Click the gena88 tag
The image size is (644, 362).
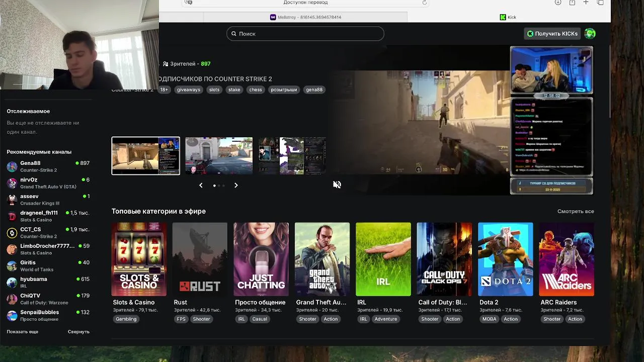(x=314, y=89)
